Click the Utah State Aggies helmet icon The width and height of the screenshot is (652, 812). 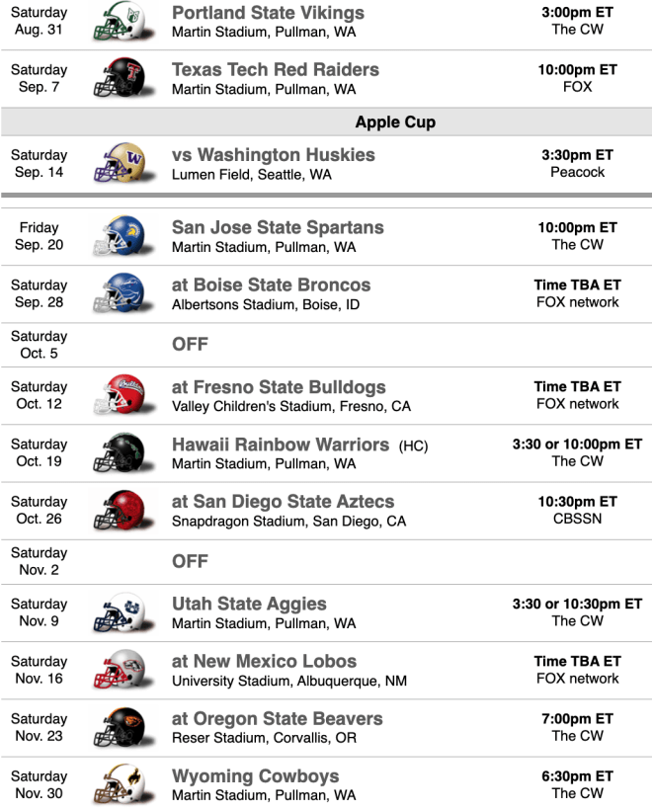(123, 612)
